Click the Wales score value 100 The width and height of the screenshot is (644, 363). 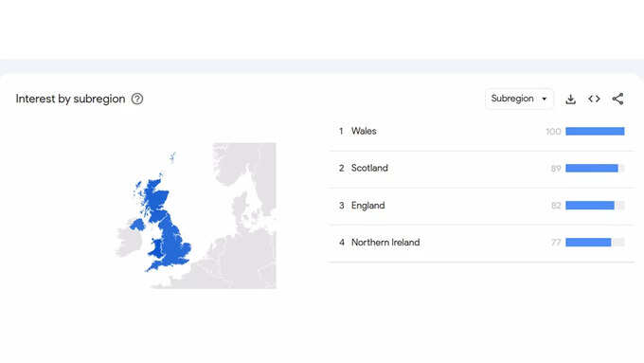pos(553,132)
